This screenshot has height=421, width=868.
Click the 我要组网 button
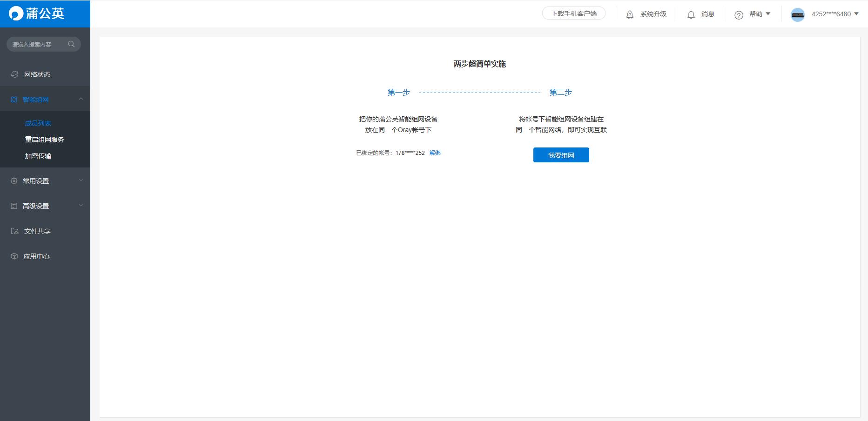561,154
